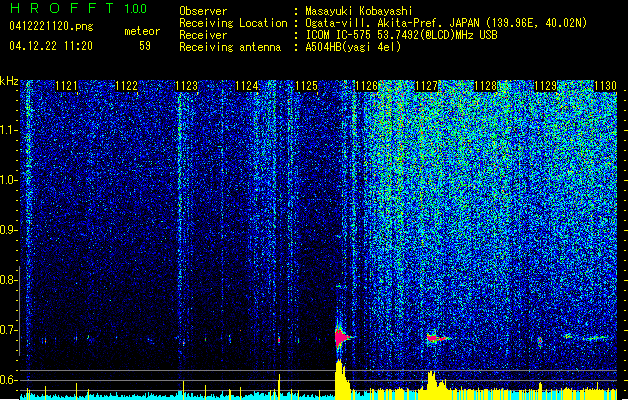Click observer name Masayuki Kobayashi
The width and height of the screenshot is (629, 400).
pos(359,11)
